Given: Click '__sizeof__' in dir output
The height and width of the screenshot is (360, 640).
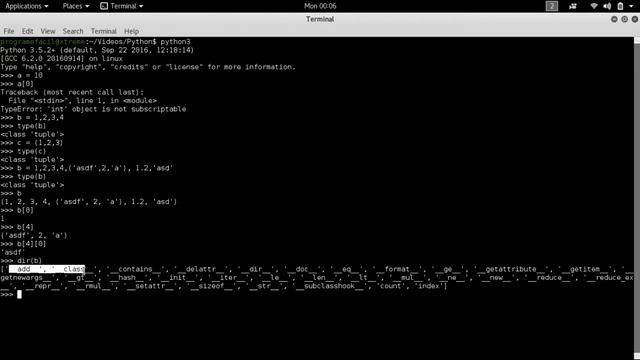Looking at the screenshot, I should click(x=209, y=286).
